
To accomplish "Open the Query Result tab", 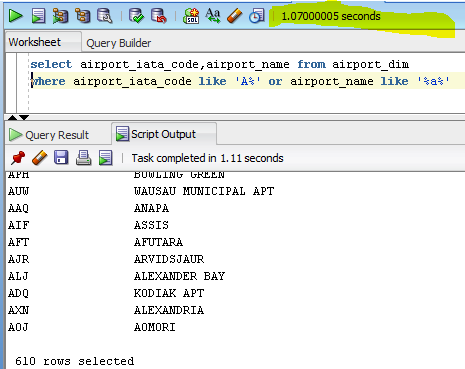I will coord(57,135).
